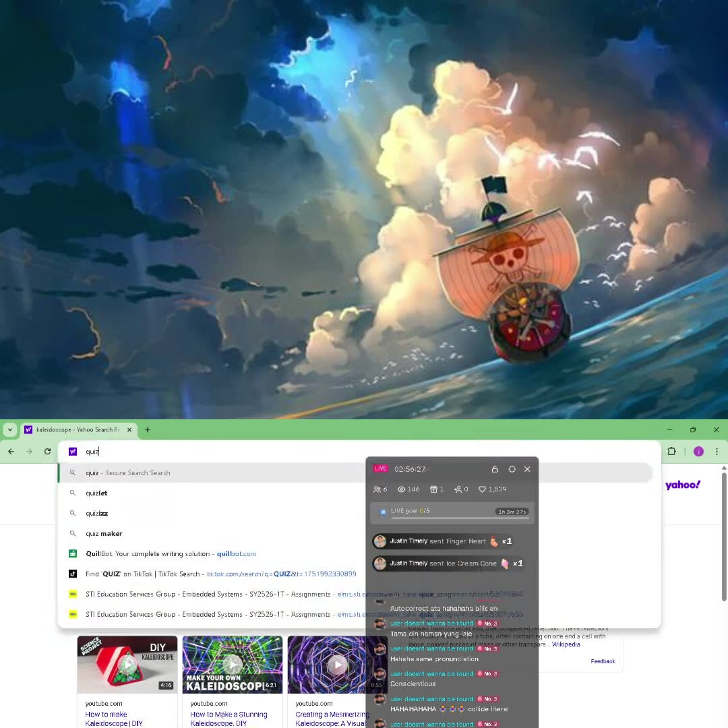
Task: Play the Stunning Kaleidoscope video thumbnail
Action: (x=232, y=664)
